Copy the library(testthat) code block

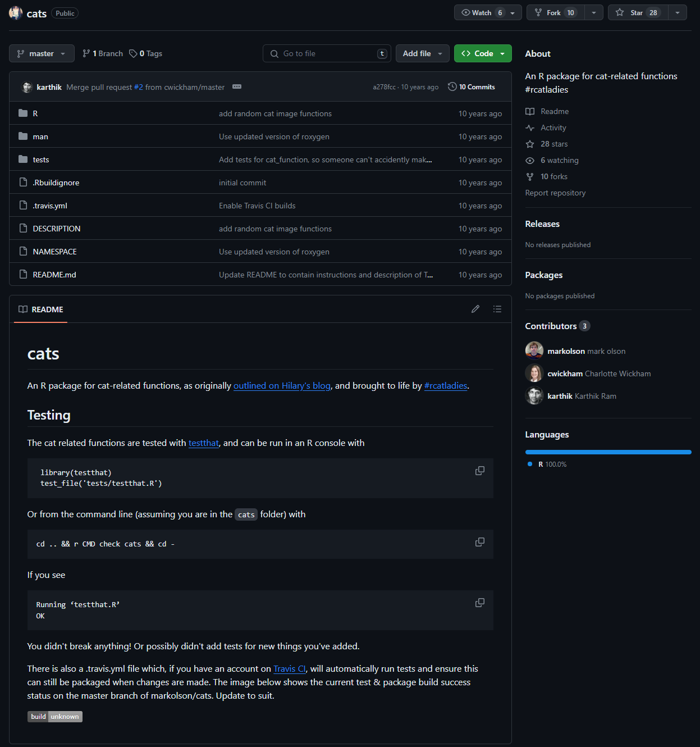(479, 471)
